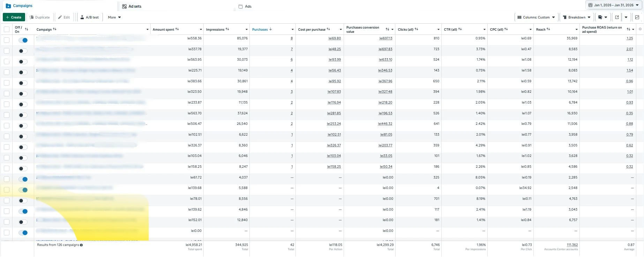Check the box for lei383.66 campaign row
644x257 pixels.
click(x=7, y=83)
